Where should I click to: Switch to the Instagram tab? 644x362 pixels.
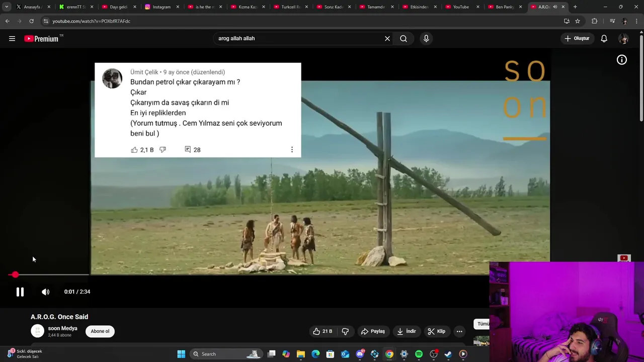(161, 7)
